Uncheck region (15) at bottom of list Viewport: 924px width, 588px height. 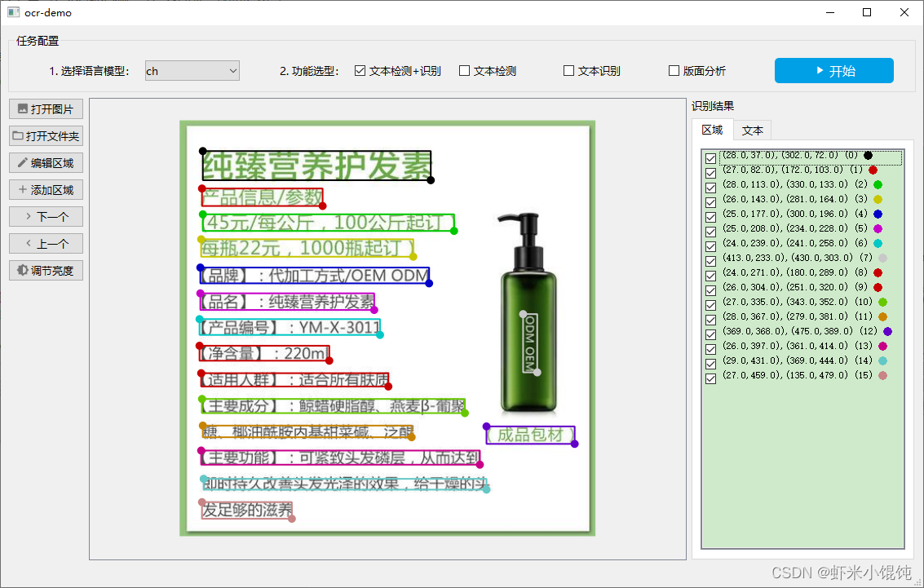click(710, 378)
